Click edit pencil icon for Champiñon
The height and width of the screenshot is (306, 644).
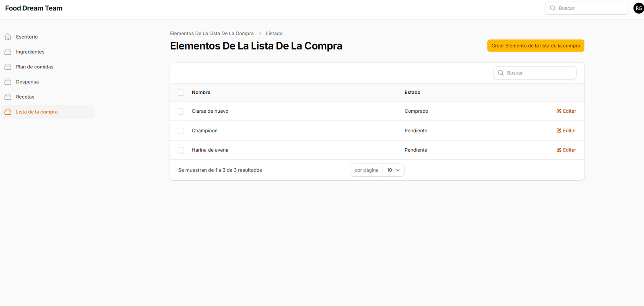(559, 130)
